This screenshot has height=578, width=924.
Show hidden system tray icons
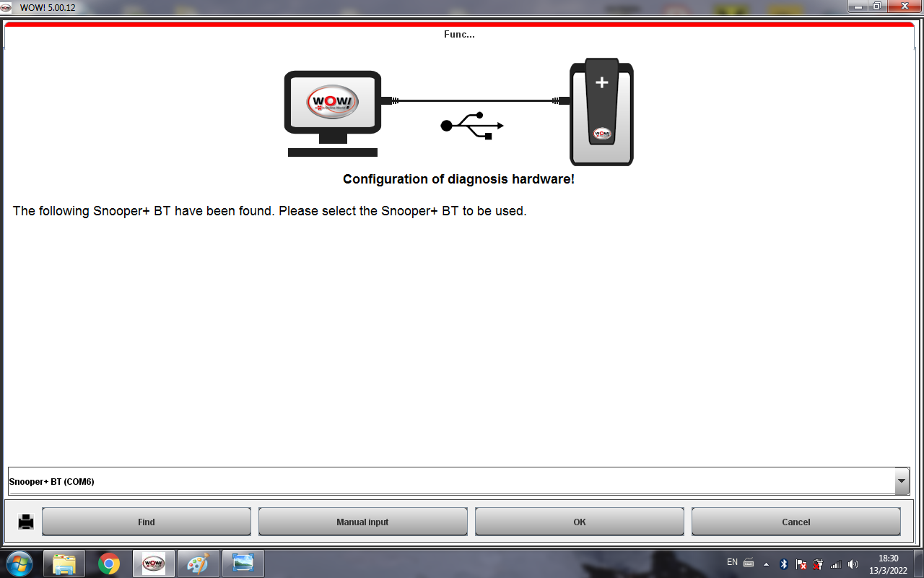coord(766,564)
